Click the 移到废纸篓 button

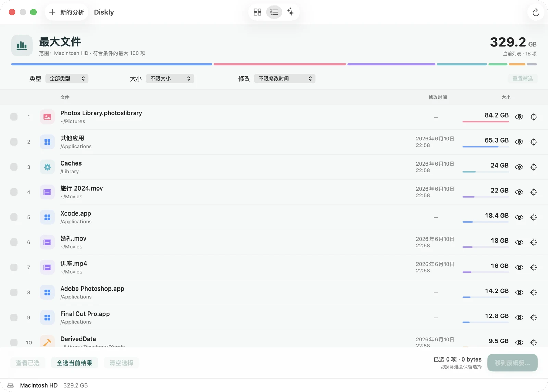512,363
